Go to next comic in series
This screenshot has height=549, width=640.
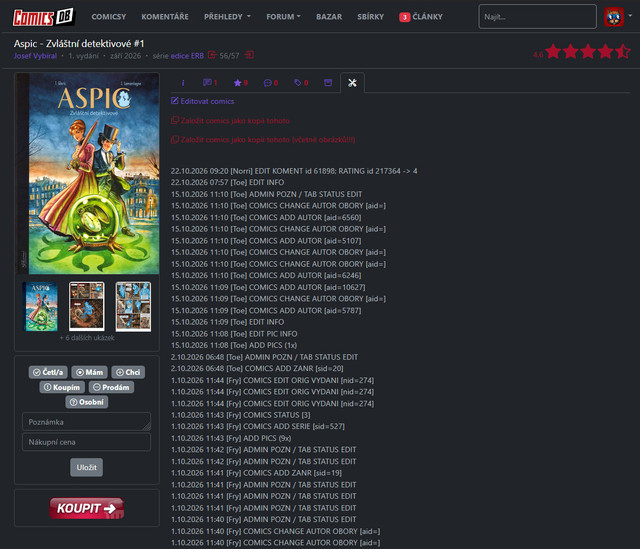tap(249, 55)
